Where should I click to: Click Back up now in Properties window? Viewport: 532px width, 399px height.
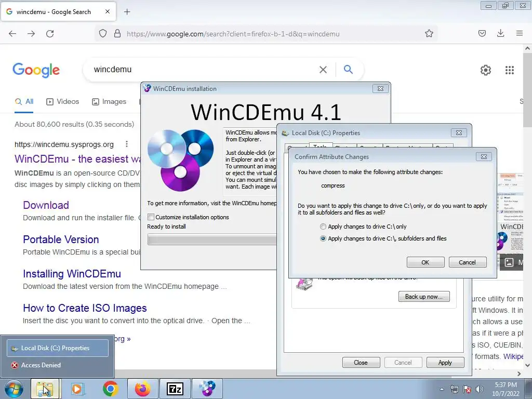click(x=424, y=297)
